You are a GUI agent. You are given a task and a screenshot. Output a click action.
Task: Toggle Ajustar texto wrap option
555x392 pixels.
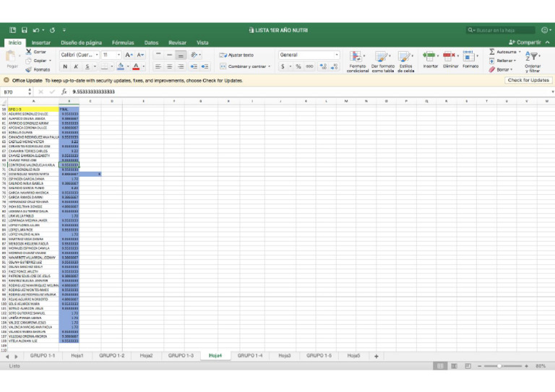pos(237,55)
